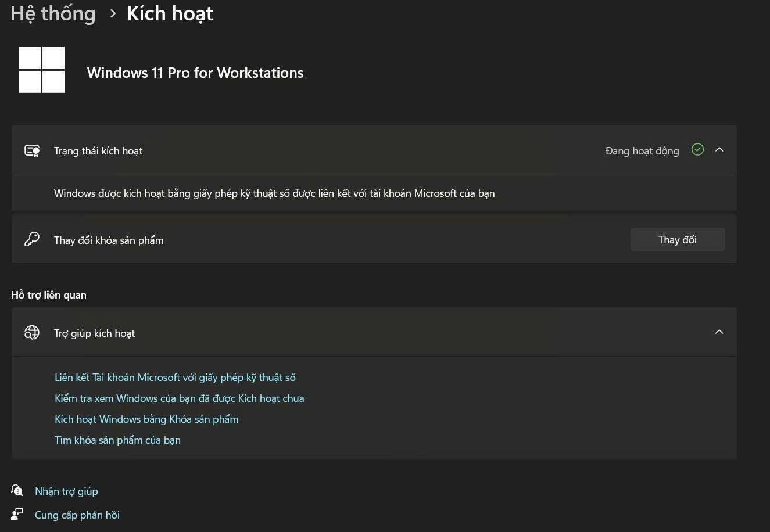Click the breadcrumb arrow after Hệ thống
Screen dimensions: 770x532
(113, 13)
